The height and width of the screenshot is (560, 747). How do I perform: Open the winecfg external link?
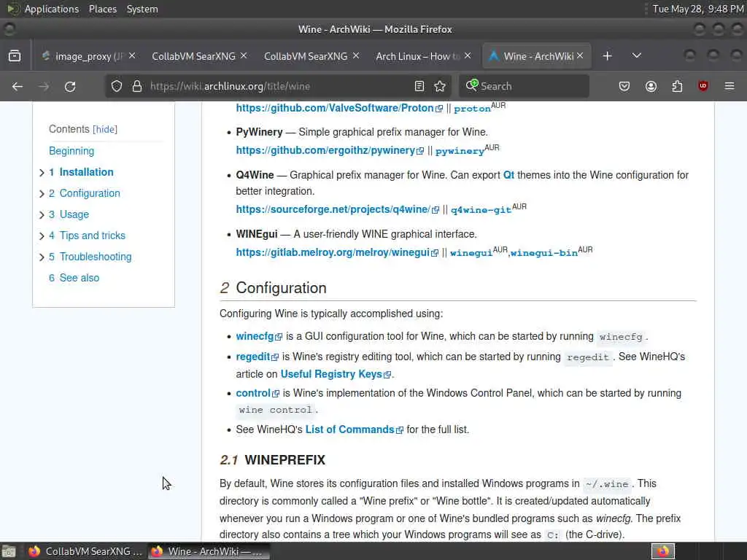pos(259,337)
